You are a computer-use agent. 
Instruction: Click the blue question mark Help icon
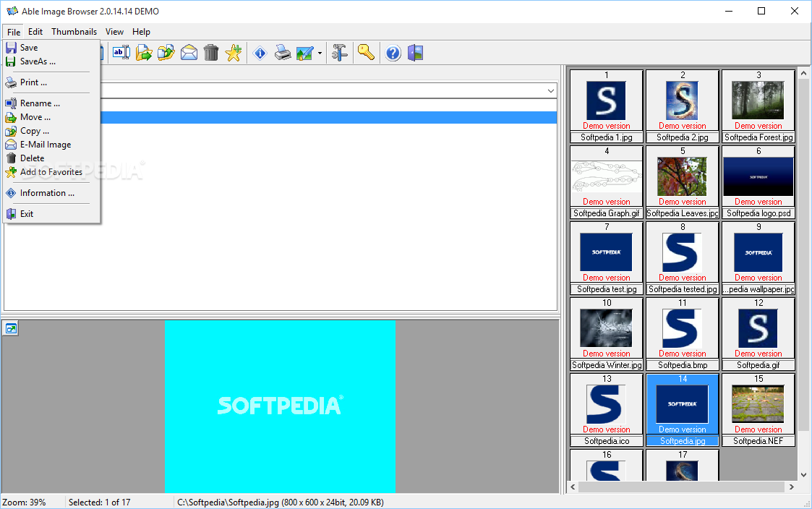click(x=393, y=53)
